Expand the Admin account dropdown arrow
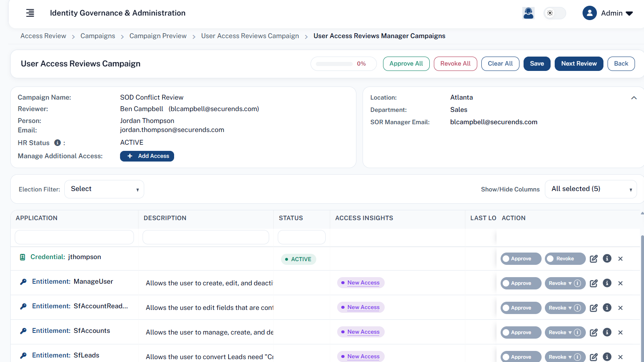This screenshot has width=644, height=362. [x=630, y=14]
